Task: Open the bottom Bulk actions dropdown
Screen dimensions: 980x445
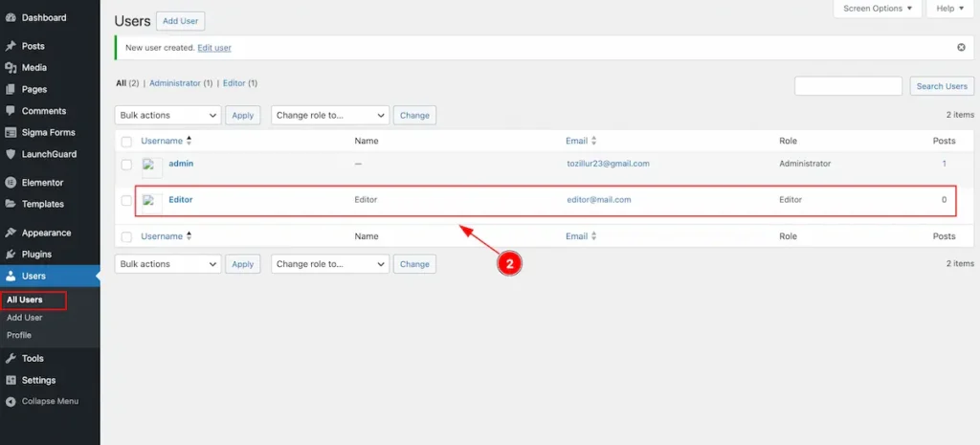Action: (168, 264)
